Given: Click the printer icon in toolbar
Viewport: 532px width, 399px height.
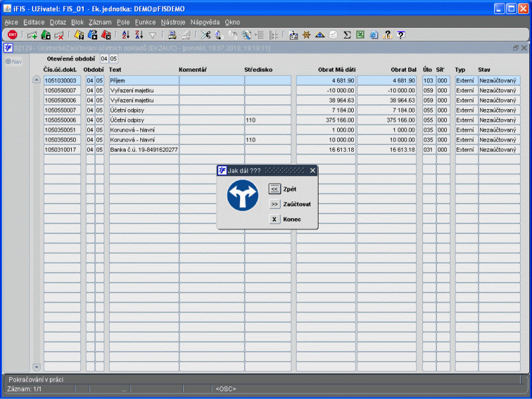Looking at the screenshot, I should tap(172, 35).
